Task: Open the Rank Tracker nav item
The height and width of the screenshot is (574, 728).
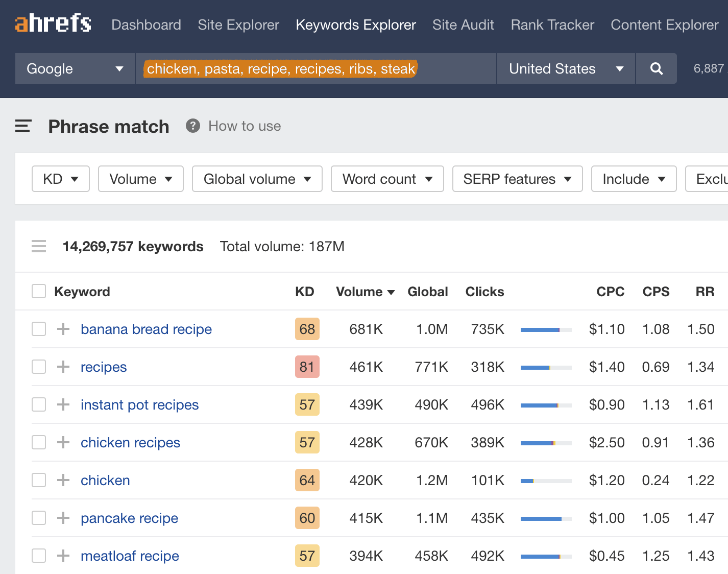Action: 552,25
